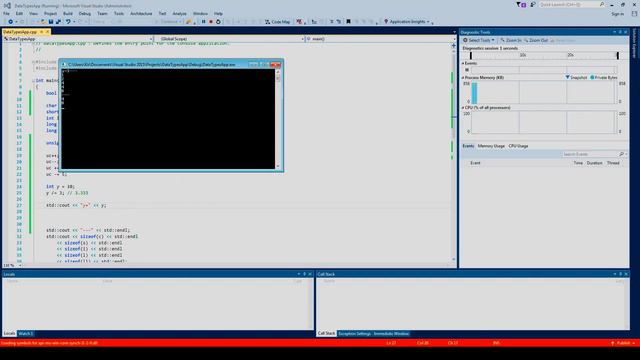Click the left handle of diagnostic timeline
This screenshot has height=360, width=640.
471,56
